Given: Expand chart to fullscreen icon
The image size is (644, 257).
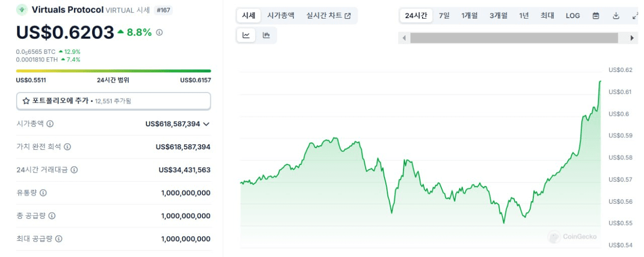Looking at the screenshot, I should [635, 16].
